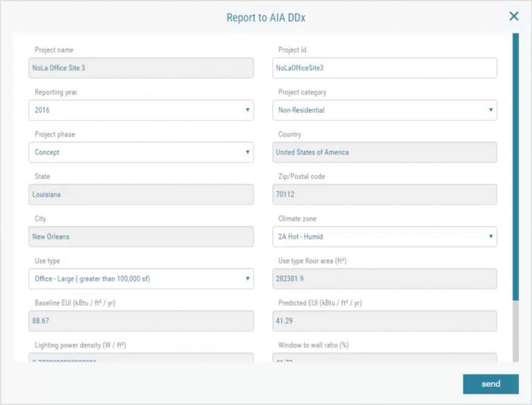Image resolution: width=532 pixels, height=405 pixels.
Task: Expand the Project category dropdown
Action: click(x=384, y=110)
